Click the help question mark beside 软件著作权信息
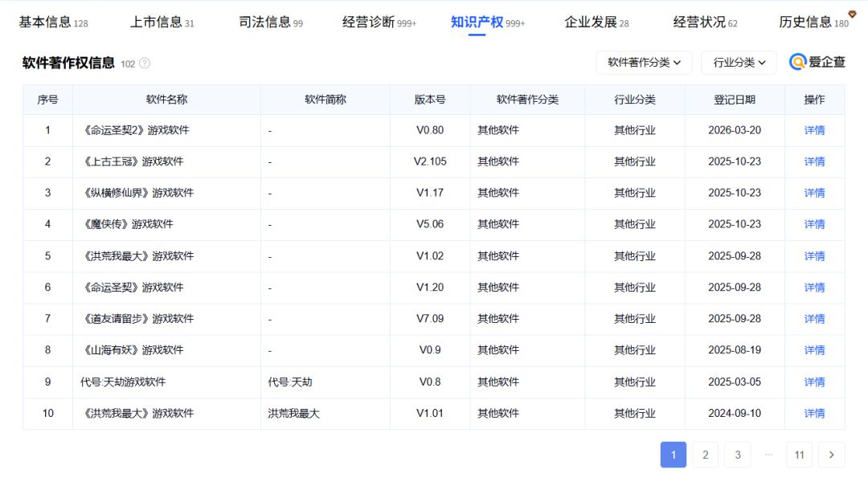868x486 pixels. 145,63
